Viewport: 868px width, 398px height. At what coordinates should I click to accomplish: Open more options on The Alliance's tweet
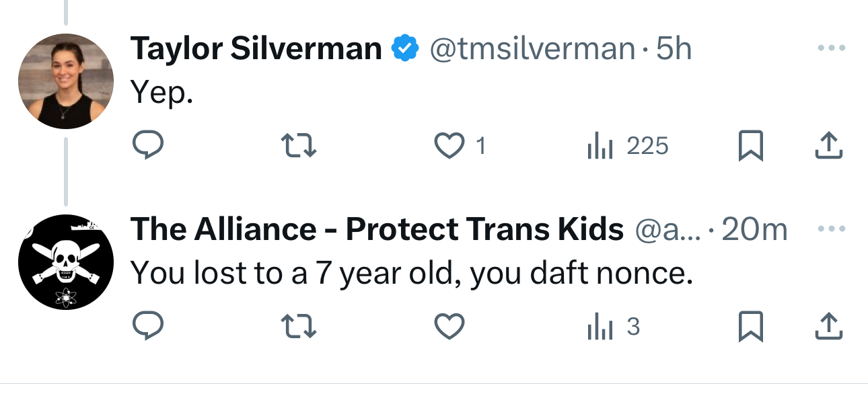pyautogui.click(x=830, y=229)
